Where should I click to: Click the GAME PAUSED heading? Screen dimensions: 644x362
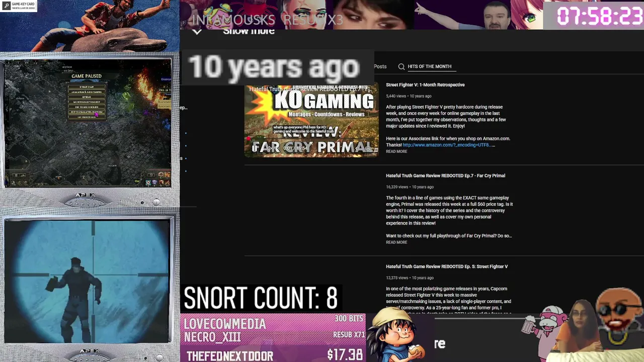(87, 76)
